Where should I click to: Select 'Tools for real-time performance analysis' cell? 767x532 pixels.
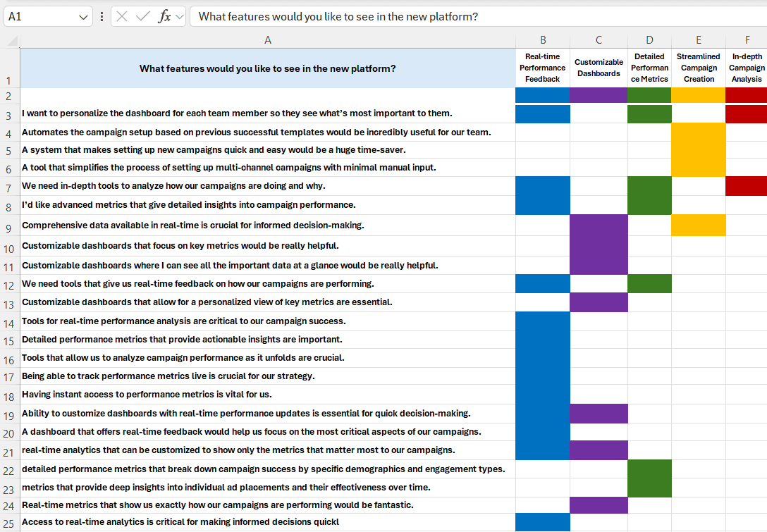(x=268, y=321)
